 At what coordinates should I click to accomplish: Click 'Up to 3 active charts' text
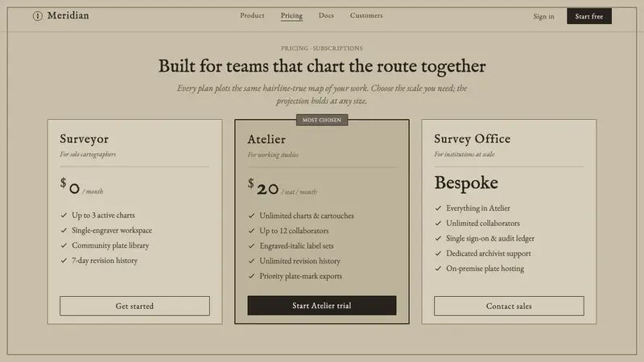(104, 215)
